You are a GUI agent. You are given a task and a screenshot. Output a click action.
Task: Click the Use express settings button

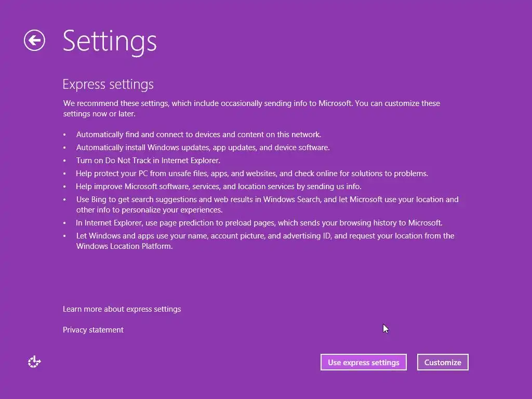pyautogui.click(x=363, y=362)
